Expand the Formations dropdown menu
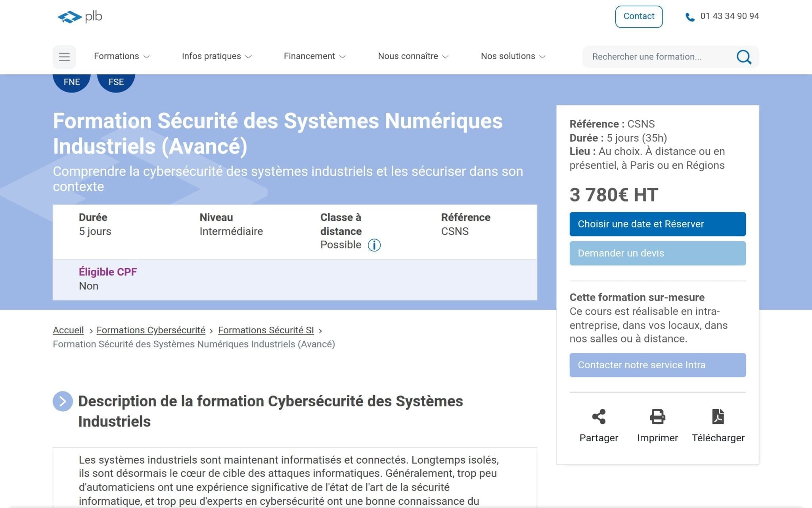The width and height of the screenshot is (812, 508). tap(122, 56)
